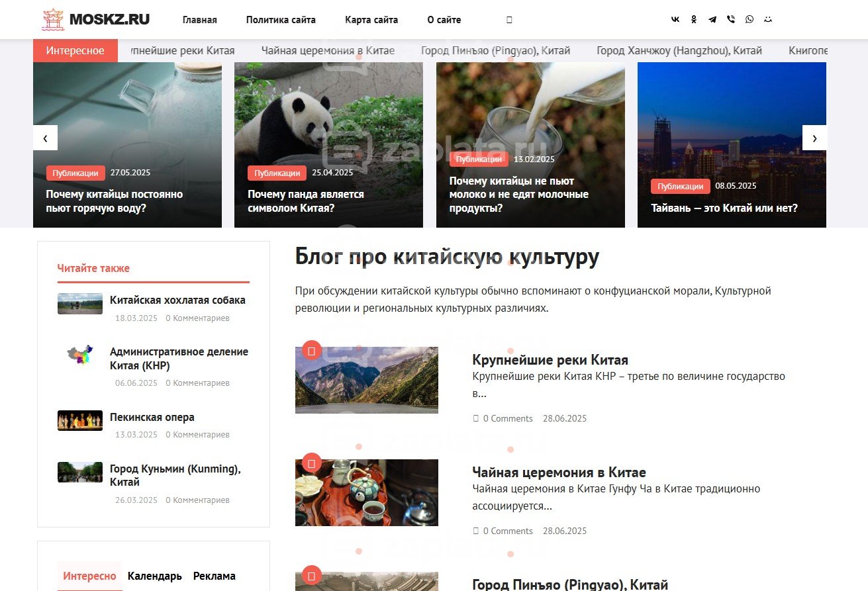This screenshot has width=868, height=591.
Task: Open Политика сайта menu item
Action: click(x=281, y=20)
